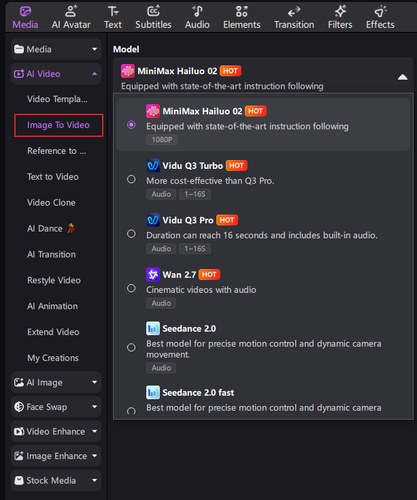Select Seedance 2.0 radio button
This screenshot has width=417, height=500.
coord(131,347)
